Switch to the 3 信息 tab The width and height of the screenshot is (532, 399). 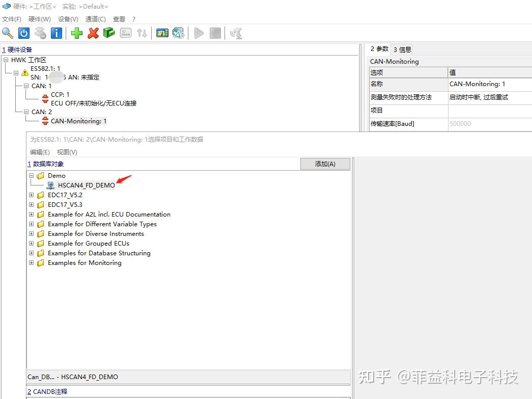[402, 49]
